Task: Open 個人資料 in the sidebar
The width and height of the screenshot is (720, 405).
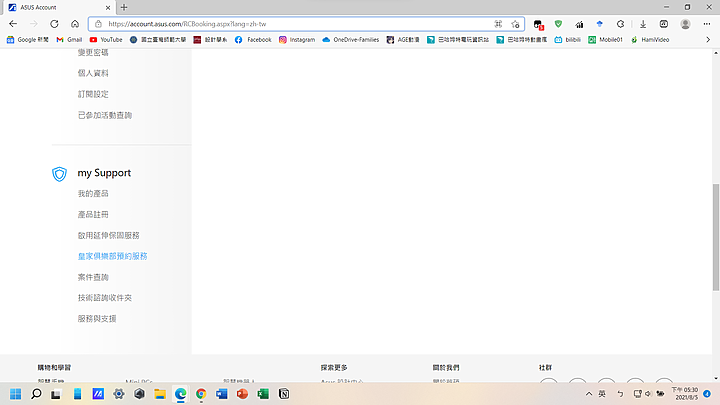Action: (x=93, y=73)
